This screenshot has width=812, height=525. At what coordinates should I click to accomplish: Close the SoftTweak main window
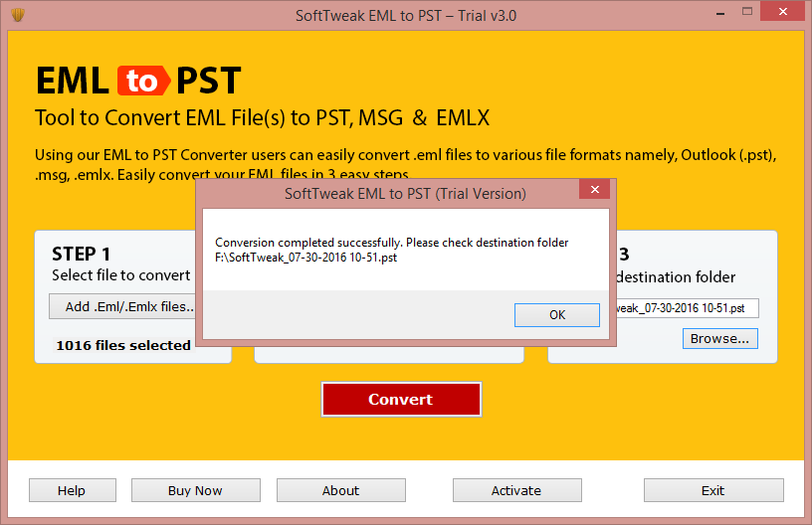click(782, 11)
